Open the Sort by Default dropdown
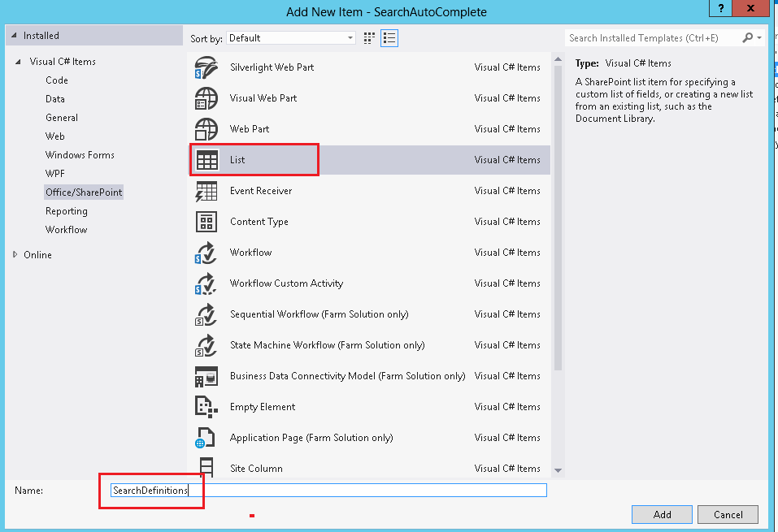778x532 pixels. pos(291,38)
